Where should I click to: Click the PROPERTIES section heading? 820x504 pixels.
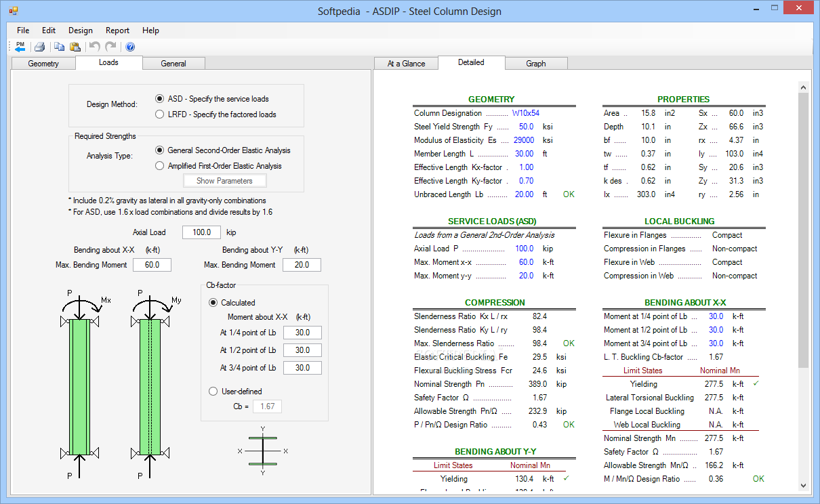click(683, 100)
